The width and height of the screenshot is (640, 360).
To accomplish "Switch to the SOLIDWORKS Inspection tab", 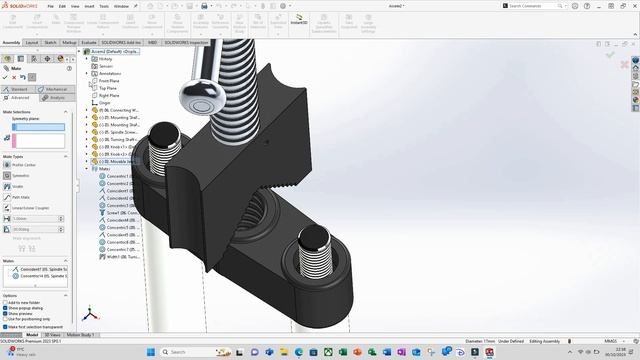I will point(186,42).
